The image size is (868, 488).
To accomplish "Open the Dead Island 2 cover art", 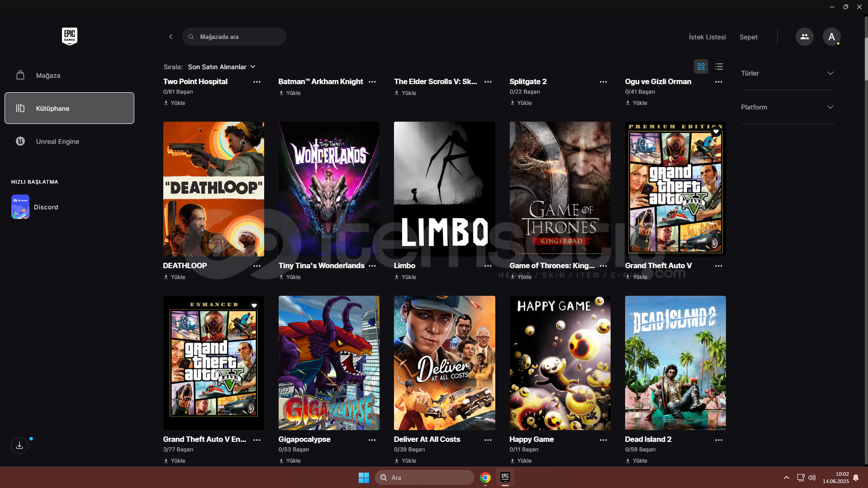I will 675,363.
